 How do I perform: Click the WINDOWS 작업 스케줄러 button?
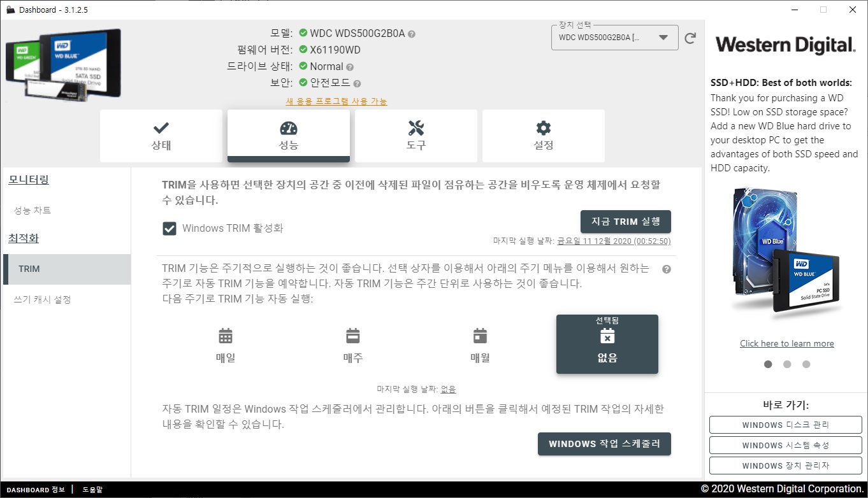coord(604,444)
